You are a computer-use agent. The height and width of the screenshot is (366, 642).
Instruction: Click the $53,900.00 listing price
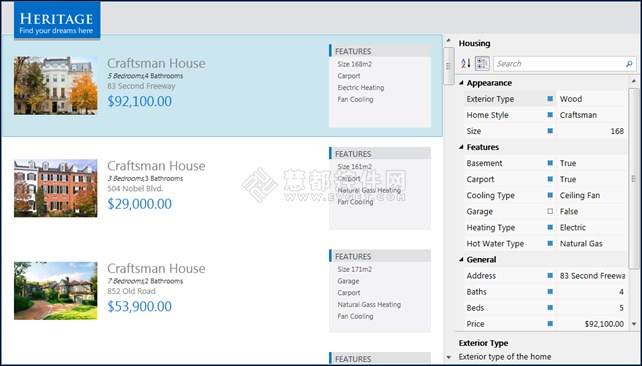click(140, 306)
